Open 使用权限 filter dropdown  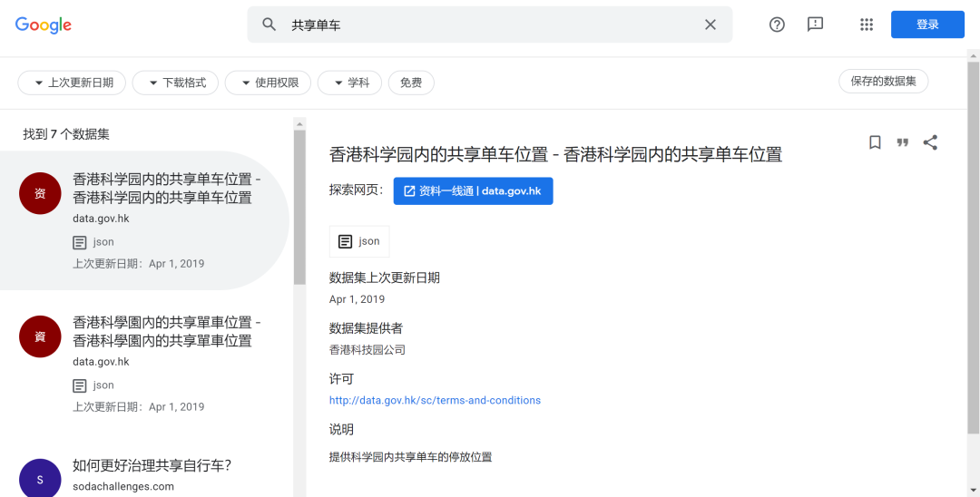tap(268, 83)
